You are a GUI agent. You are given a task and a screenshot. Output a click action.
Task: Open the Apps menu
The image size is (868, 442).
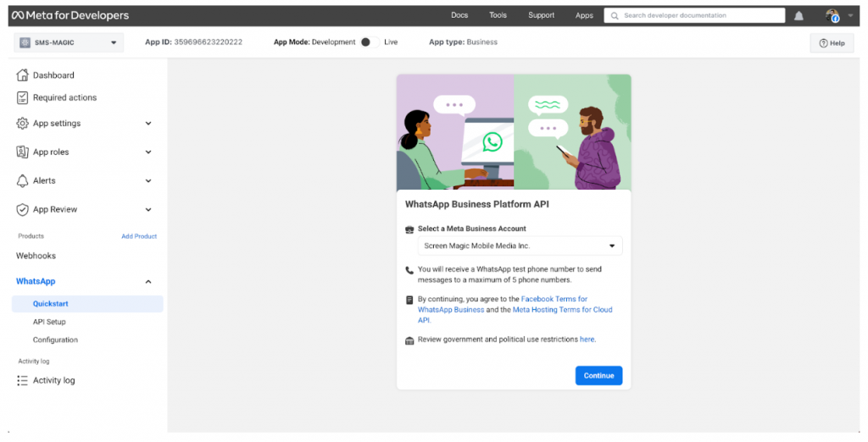point(584,15)
